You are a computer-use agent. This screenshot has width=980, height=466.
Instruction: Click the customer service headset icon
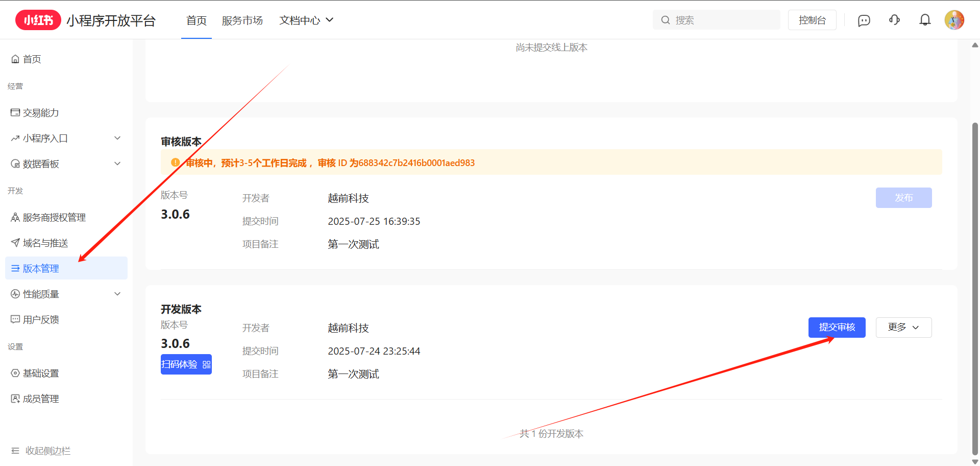pyautogui.click(x=894, y=20)
